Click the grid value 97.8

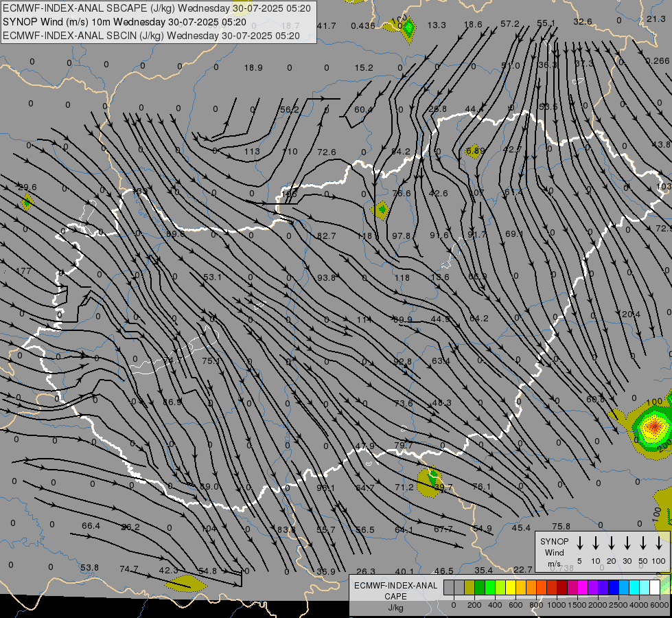(402, 236)
